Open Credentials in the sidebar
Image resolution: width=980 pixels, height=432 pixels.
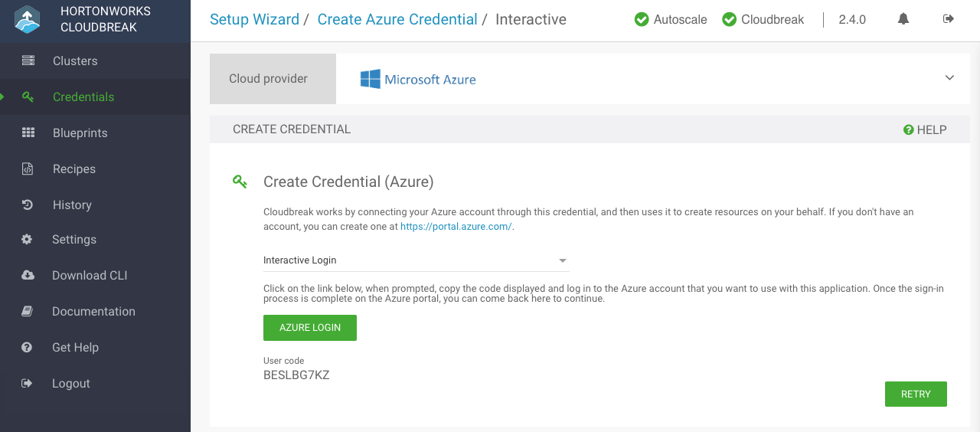tap(83, 97)
